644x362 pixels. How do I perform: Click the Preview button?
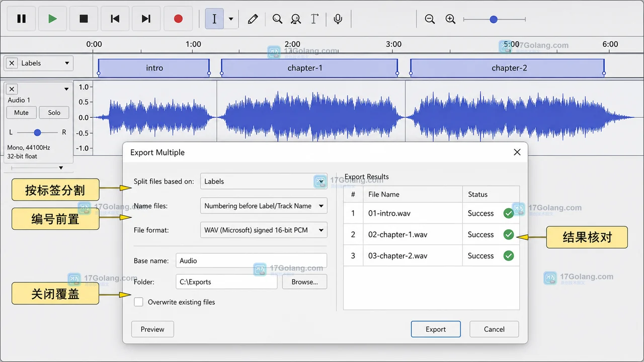[152, 329]
